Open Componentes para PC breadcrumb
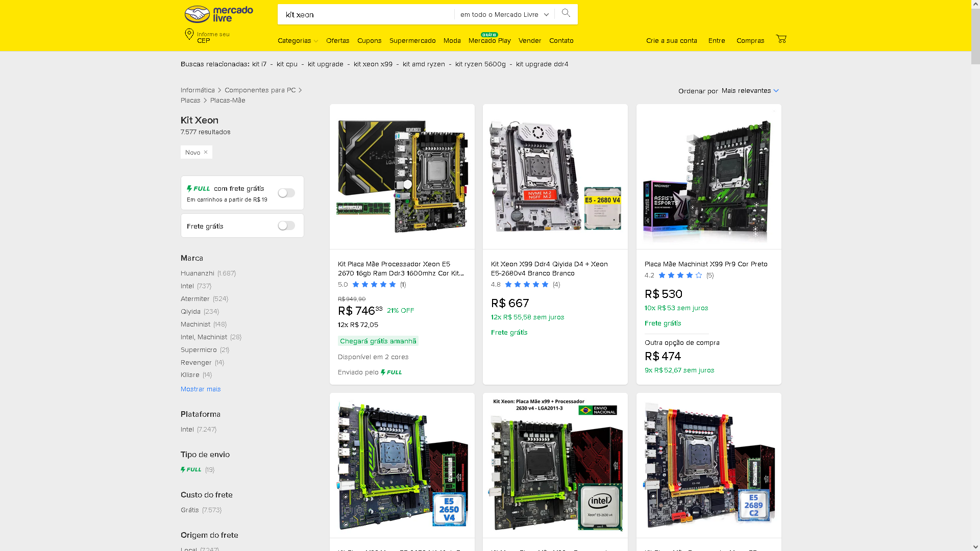The width and height of the screenshot is (980, 551). coord(260,90)
